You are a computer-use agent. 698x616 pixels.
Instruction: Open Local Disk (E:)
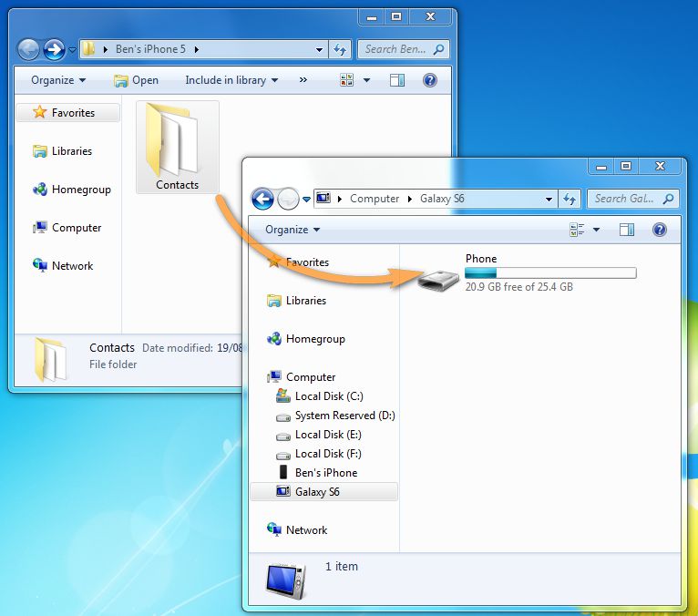[x=319, y=435]
